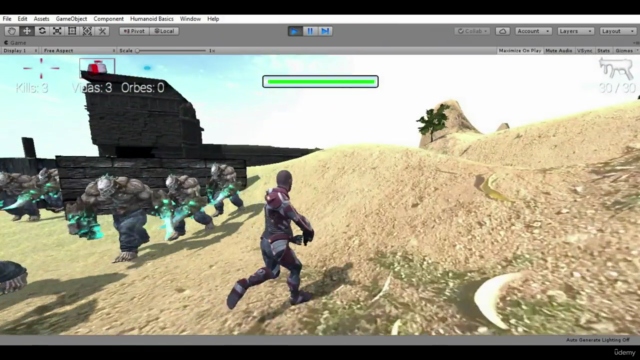Stop play mode with Play button
This screenshot has height=360, width=640.
pyautogui.click(x=295, y=31)
